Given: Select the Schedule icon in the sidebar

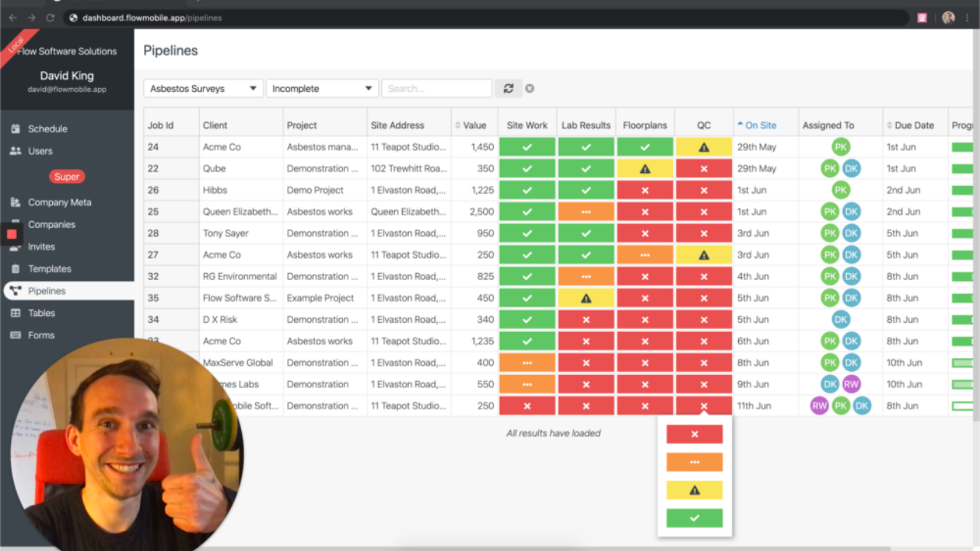Looking at the screenshot, I should (15, 129).
